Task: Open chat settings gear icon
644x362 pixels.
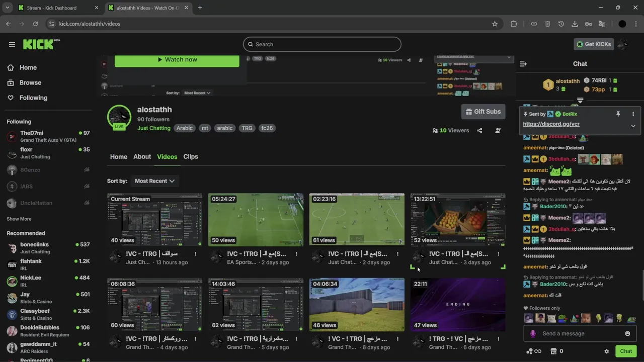Action: point(606,351)
